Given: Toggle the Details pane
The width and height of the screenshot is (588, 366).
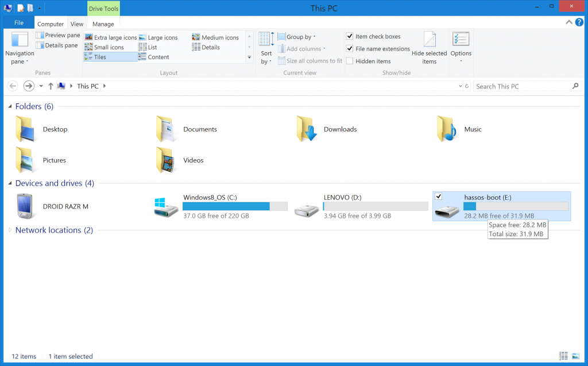Looking at the screenshot, I should pos(57,45).
